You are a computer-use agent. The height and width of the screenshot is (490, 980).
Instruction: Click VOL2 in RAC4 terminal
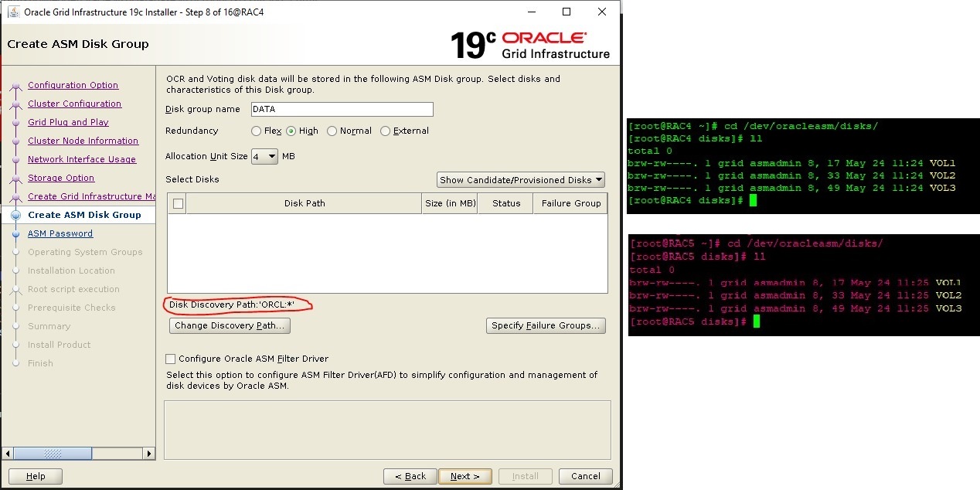(942, 175)
